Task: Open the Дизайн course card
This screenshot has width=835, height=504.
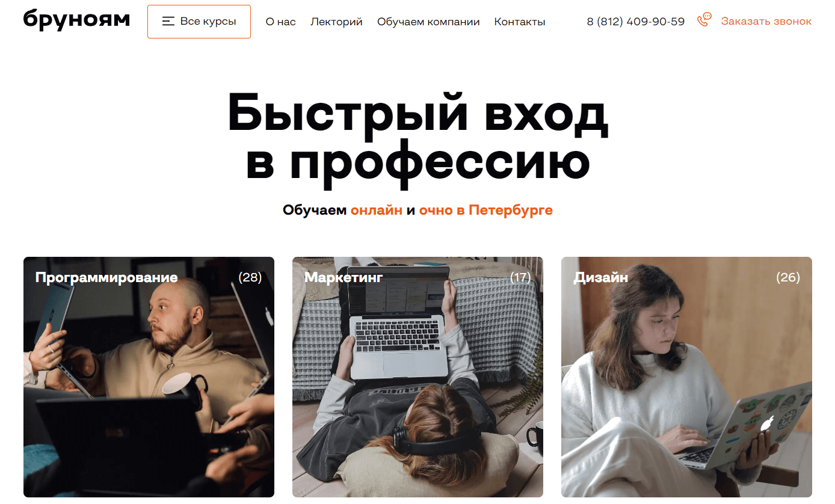Action: [686, 377]
